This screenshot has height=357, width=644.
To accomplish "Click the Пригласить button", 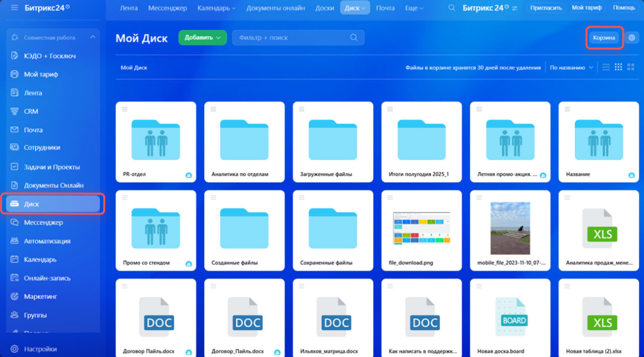I will tap(546, 8).
